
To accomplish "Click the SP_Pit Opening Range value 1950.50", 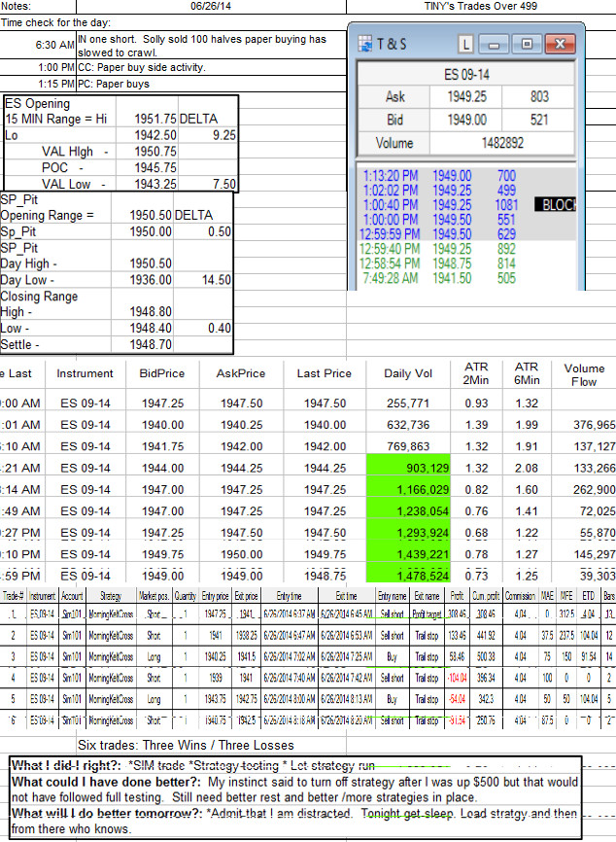I will click(151, 215).
